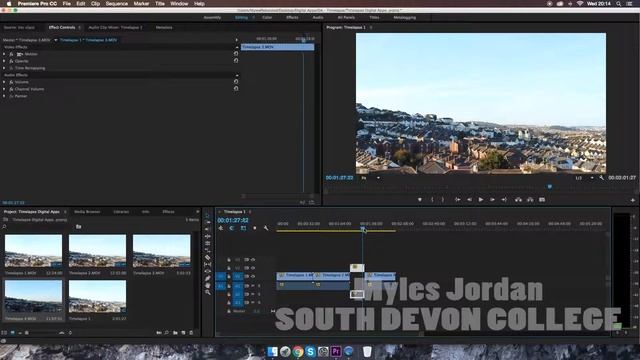Viewport: 640px width, 360px height.
Task: Reset the Channel Volume effect
Action: click(x=236, y=89)
